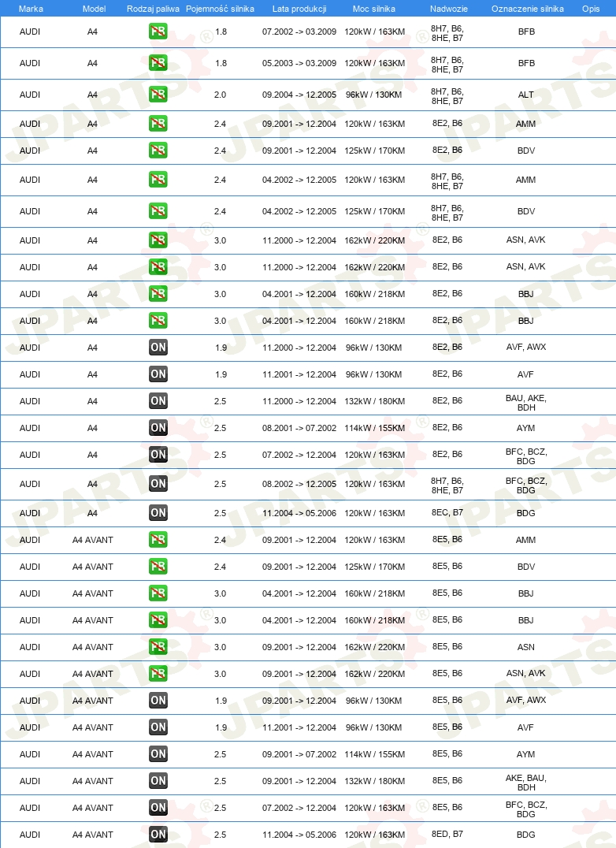Click the petrol fuel icon for A4 2.0 ALT
The height and width of the screenshot is (848, 616).
pyautogui.click(x=158, y=94)
